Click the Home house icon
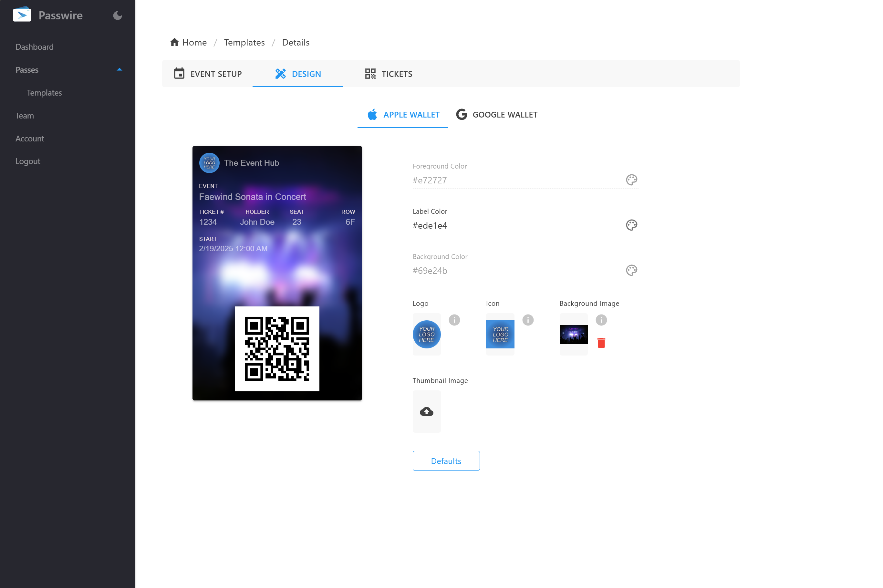The image size is (883, 588). (x=174, y=42)
